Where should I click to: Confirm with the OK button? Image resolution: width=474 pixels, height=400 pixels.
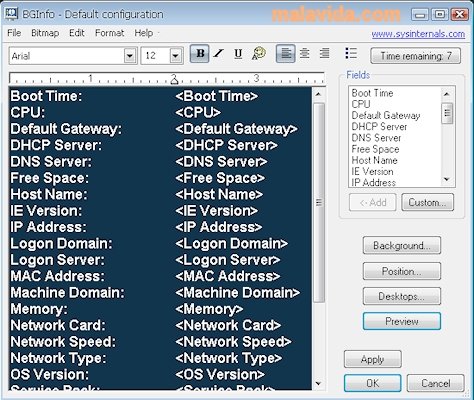[x=373, y=383]
